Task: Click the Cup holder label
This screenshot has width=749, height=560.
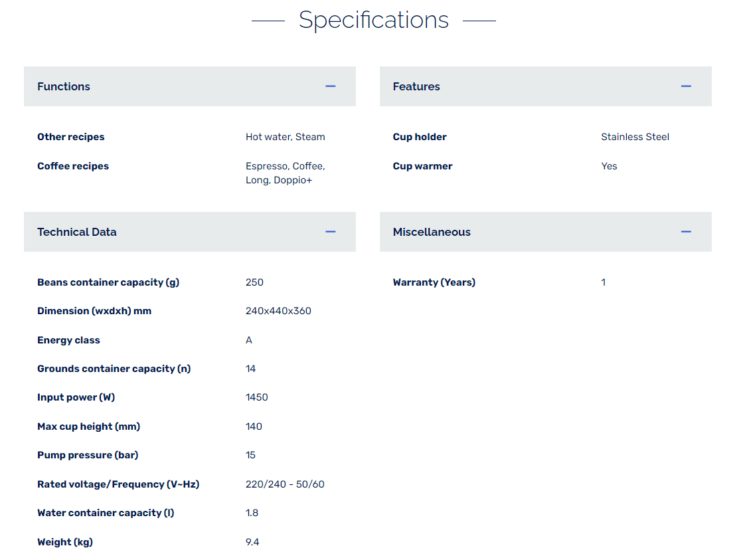Action: [420, 137]
